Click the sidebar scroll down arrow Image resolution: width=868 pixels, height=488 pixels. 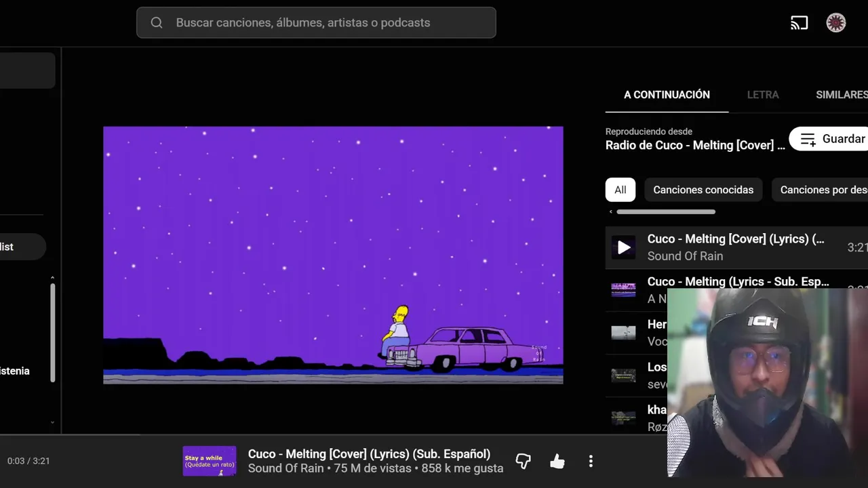(x=52, y=423)
